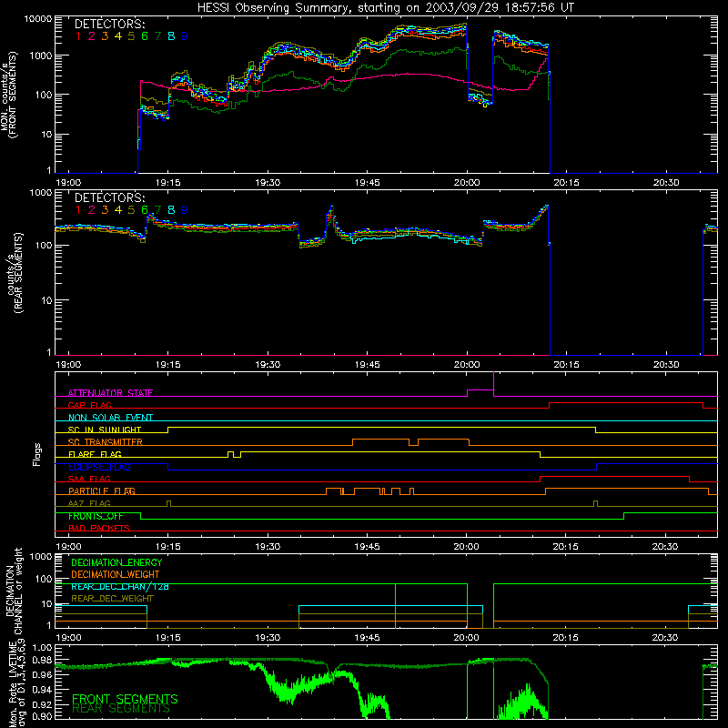The height and width of the screenshot is (728, 728).
Task: Click the 19:45 time tick under rear segments plot
Action: pos(368,365)
